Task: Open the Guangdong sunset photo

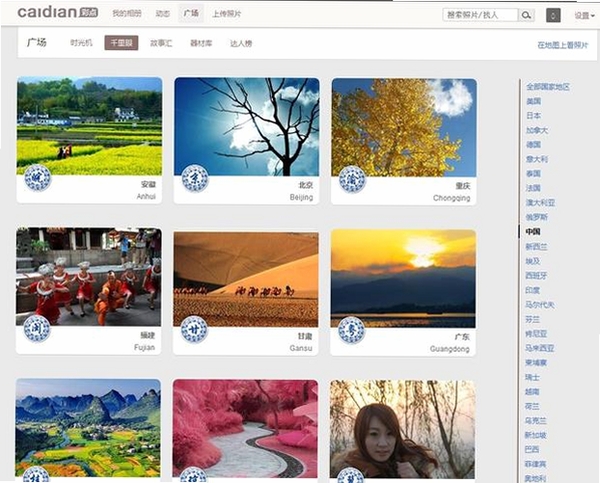Action: (403, 279)
